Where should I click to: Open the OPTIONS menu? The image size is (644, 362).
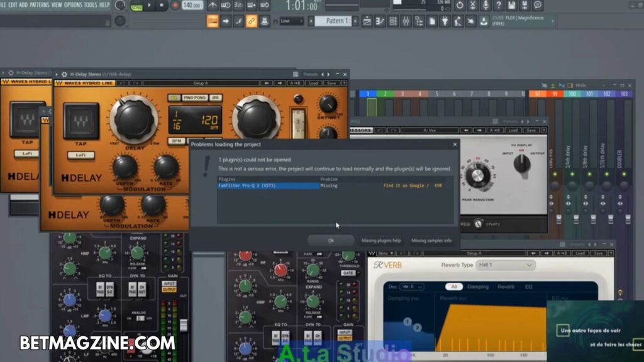(x=73, y=5)
